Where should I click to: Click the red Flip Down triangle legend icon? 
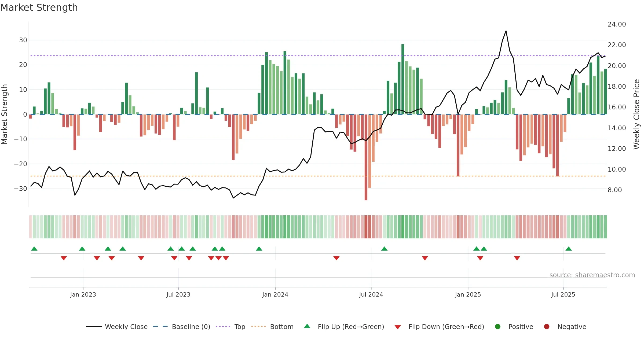click(x=398, y=327)
